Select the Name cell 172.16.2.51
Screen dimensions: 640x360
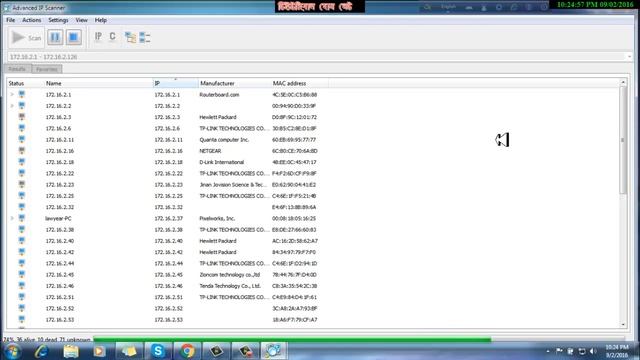[60, 297]
